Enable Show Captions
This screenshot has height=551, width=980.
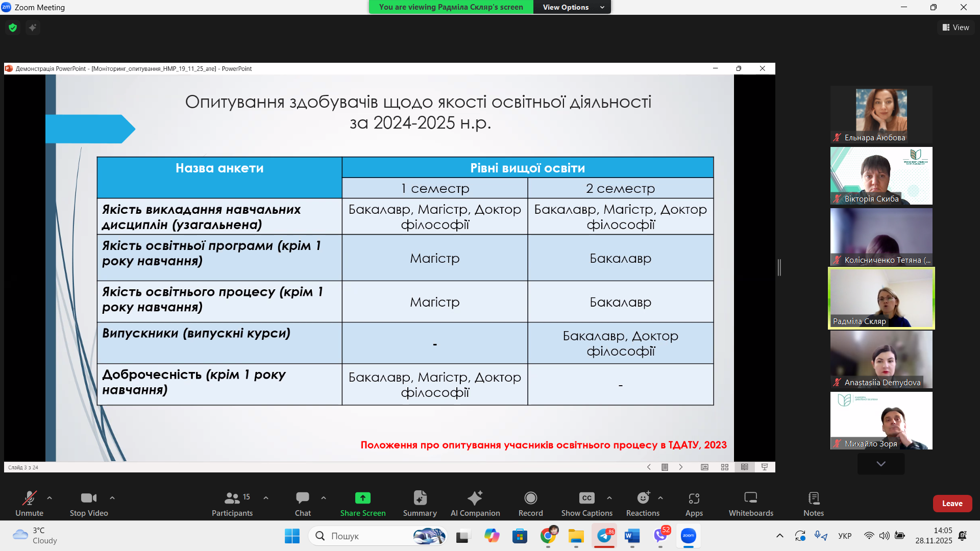(x=586, y=503)
